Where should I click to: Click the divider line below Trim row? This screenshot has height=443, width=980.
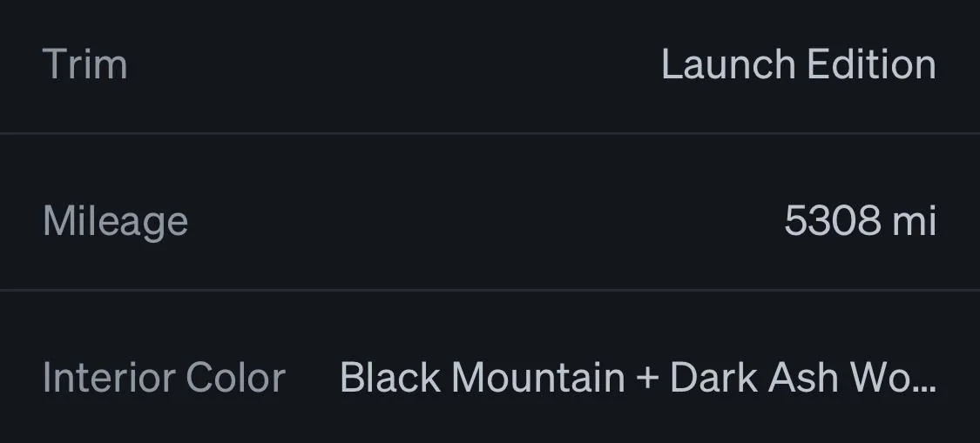(490, 133)
